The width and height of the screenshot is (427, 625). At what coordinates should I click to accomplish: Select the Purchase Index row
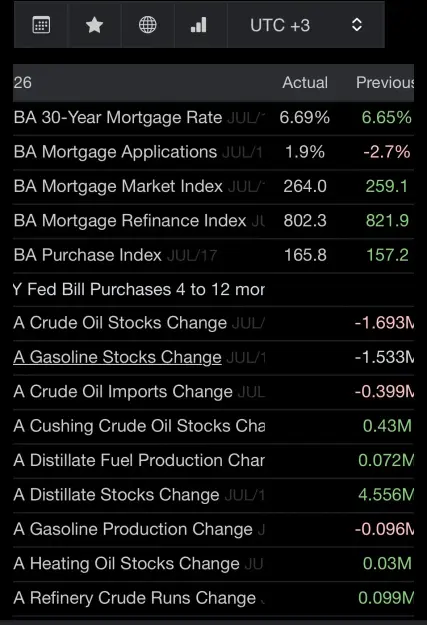[x=213, y=255]
